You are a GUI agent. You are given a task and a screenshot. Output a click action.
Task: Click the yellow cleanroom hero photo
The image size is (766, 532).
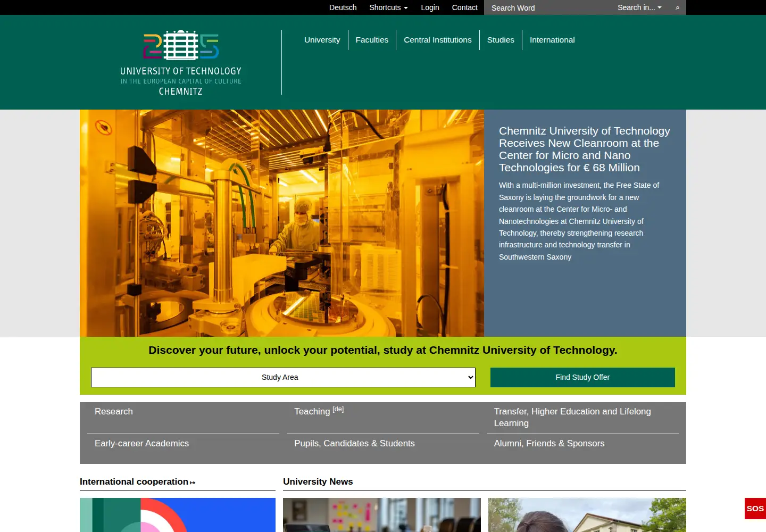pyautogui.click(x=282, y=223)
